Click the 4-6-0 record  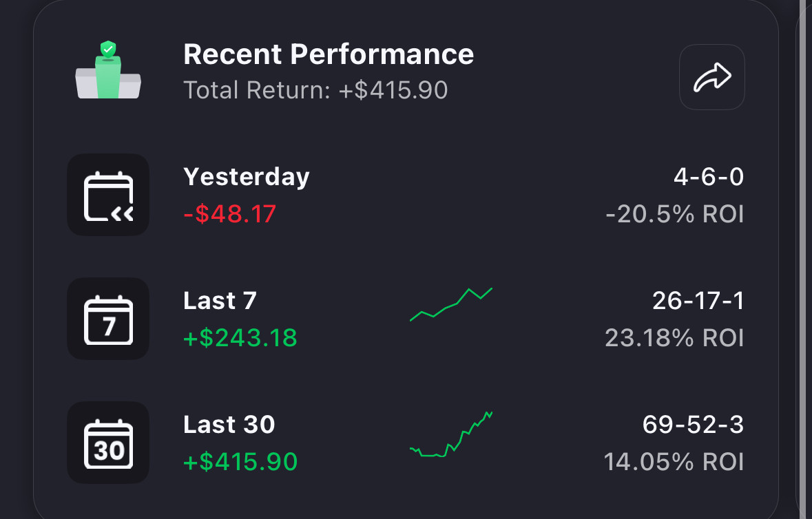click(708, 177)
